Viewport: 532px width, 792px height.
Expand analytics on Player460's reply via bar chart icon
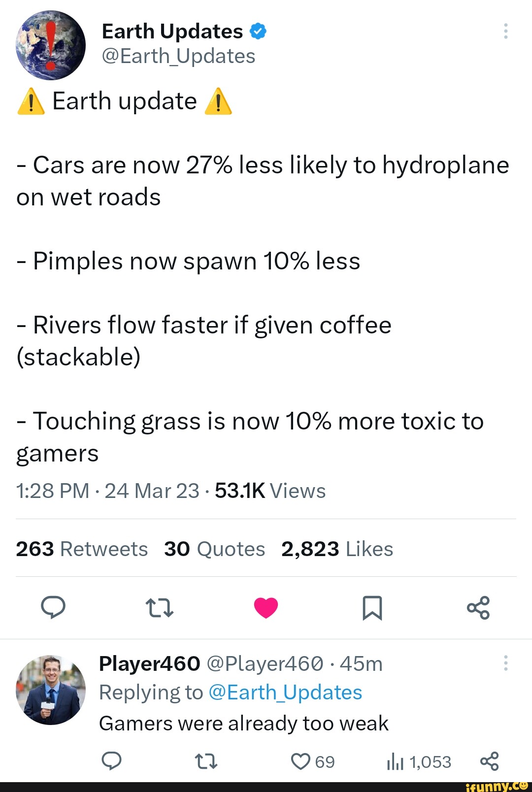tap(394, 761)
